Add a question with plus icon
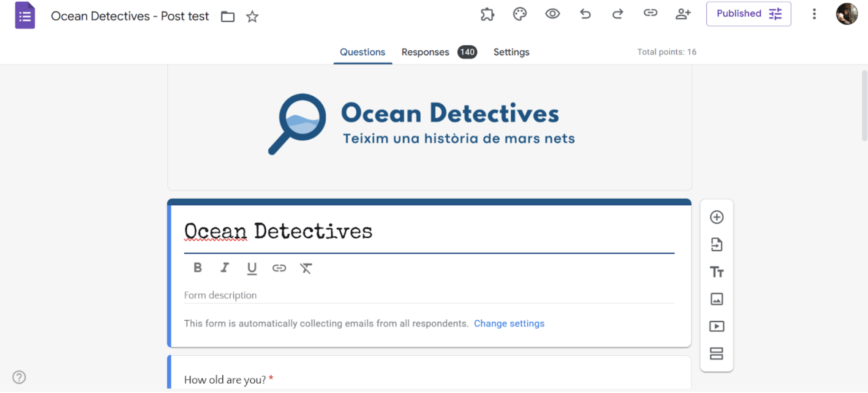Viewport: 868px width, 393px height. (x=716, y=217)
